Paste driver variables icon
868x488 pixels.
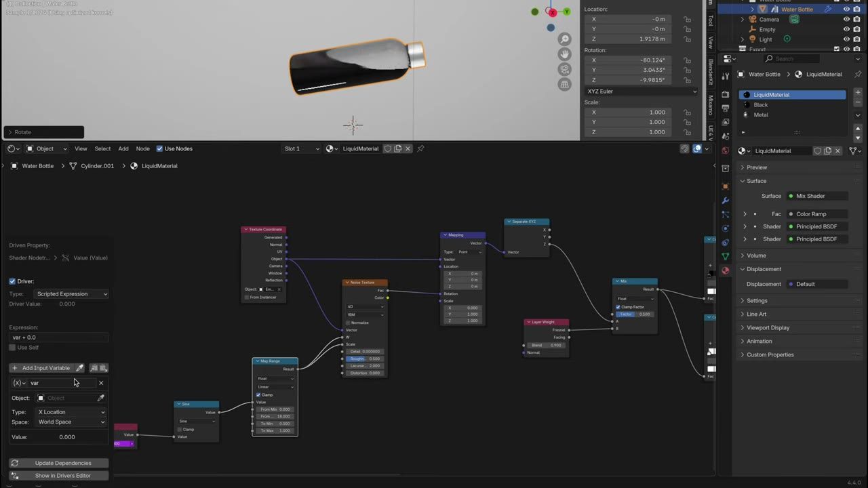(x=103, y=368)
